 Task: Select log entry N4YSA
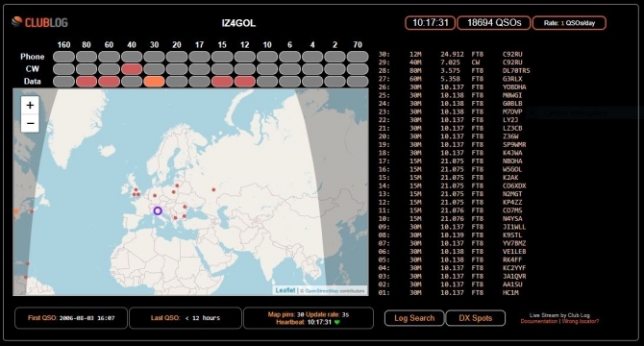coord(451,219)
